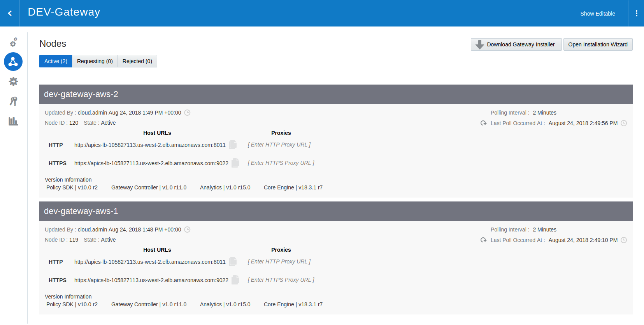Image resolution: width=644 pixels, height=325 pixels.
Task: Open the Analytics bar chart sidebar icon
Action: click(x=13, y=121)
